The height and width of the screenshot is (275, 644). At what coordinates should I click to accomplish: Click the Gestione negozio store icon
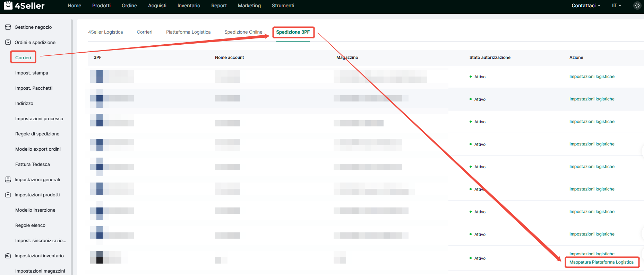click(8, 27)
